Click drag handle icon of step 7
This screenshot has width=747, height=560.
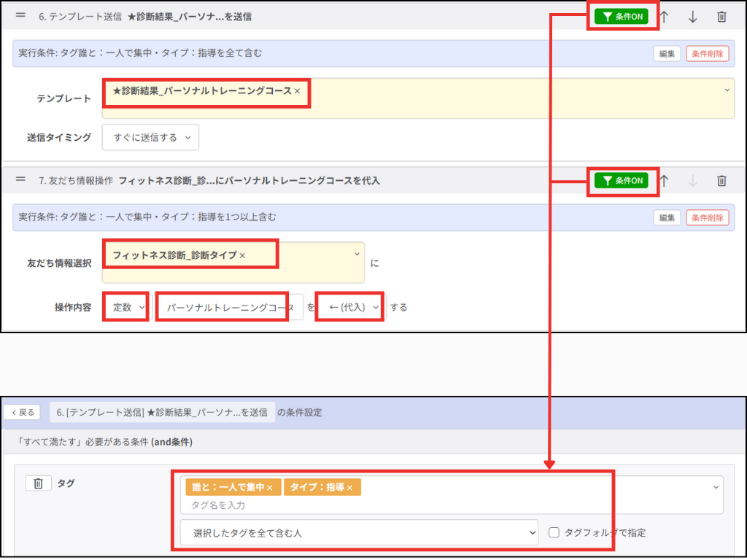(x=20, y=179)
